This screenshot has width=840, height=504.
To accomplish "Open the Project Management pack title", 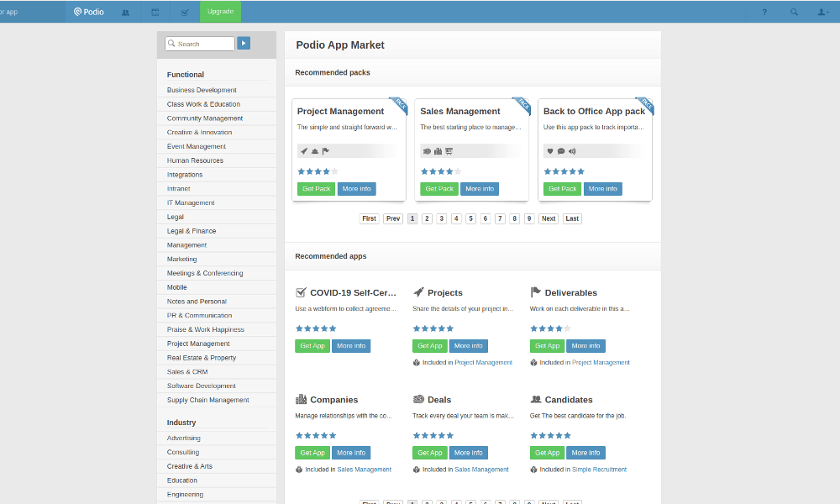I will coord(340,112).
